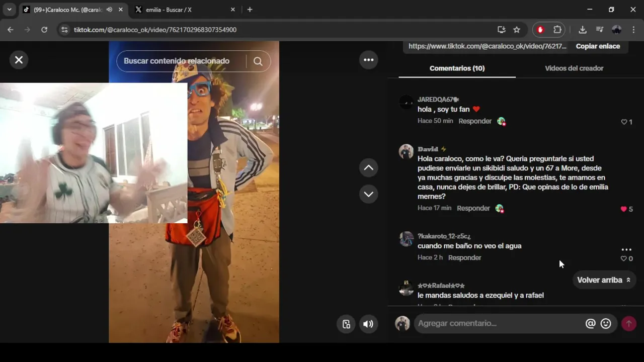The width and height of the screenshot is (644, 362).
Task: Open JAREDQA67 commenter profile name
Action: [438, 100]
